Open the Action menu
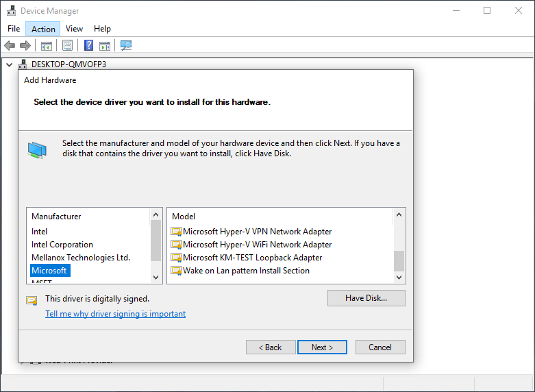The image size is (535, 392). (43, 29)
